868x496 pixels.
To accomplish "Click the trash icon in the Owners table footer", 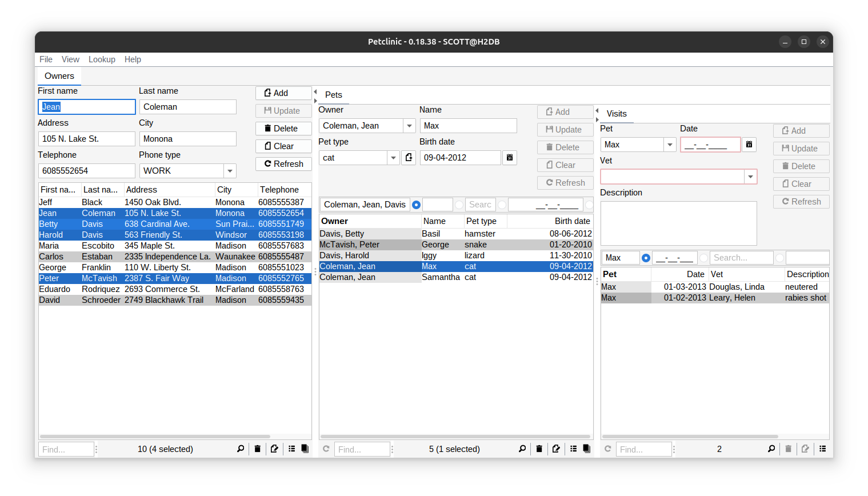I will [x=257, y=449].
